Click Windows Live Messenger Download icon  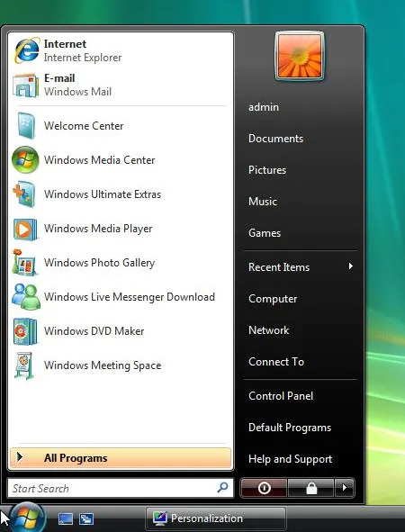(x=26, y=296)
